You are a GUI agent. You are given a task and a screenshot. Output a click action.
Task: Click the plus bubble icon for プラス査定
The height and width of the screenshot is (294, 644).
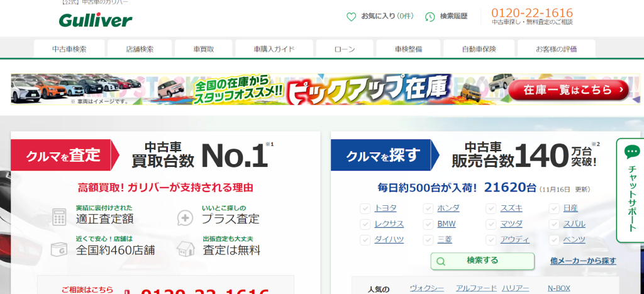(x=186, y=218)
